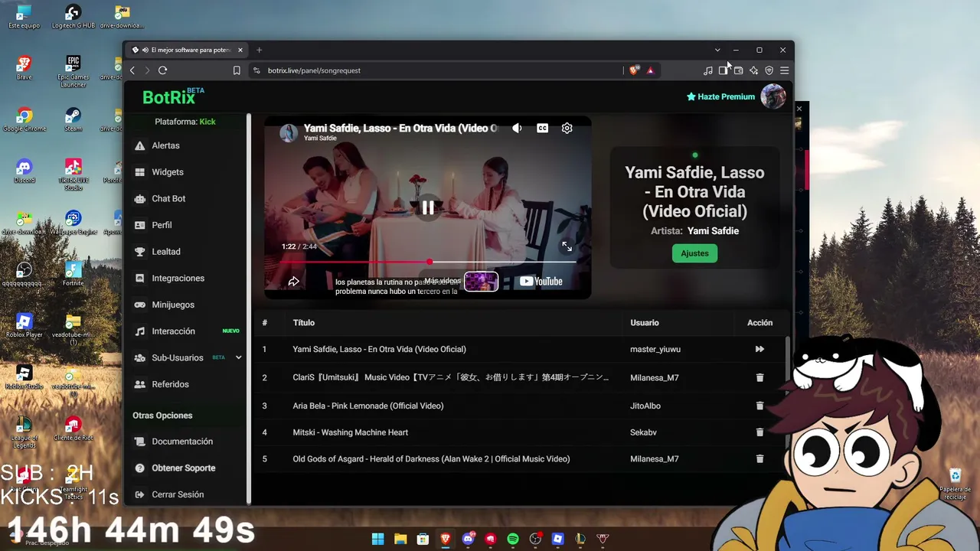
Task: Click the Brave Rewards triangle icon
Action: coord(650,70)
